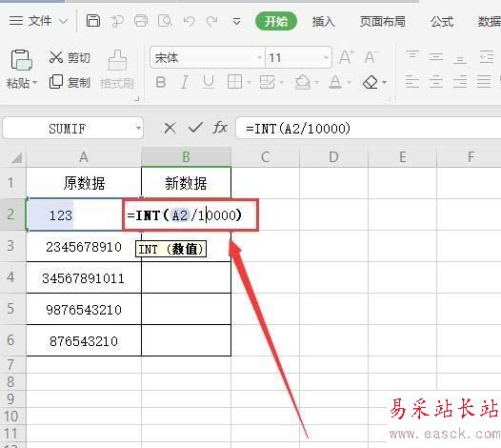Click the Save icon in quick toolbar
Screen dimensions: 501x448
93,21
